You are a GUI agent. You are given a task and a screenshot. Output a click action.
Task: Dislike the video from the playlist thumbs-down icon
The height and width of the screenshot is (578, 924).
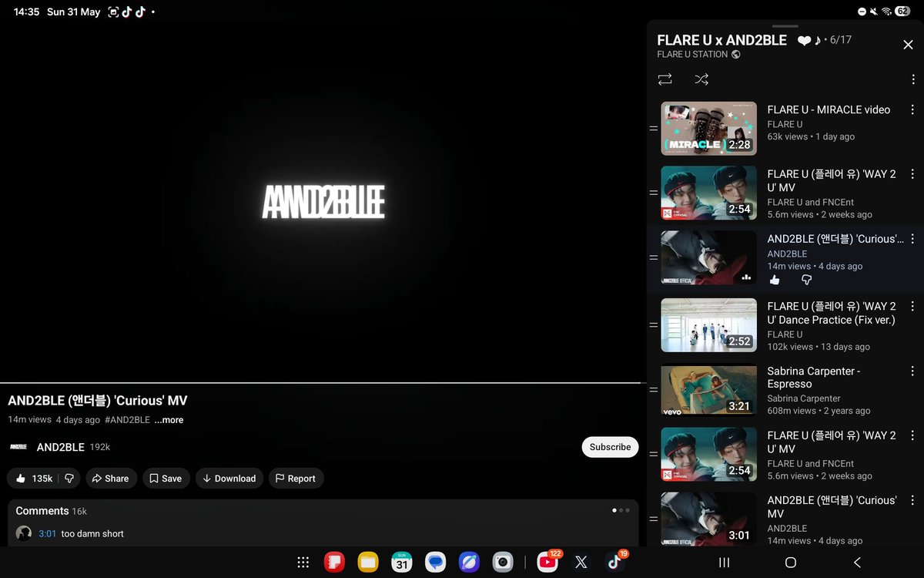(806, 281)
